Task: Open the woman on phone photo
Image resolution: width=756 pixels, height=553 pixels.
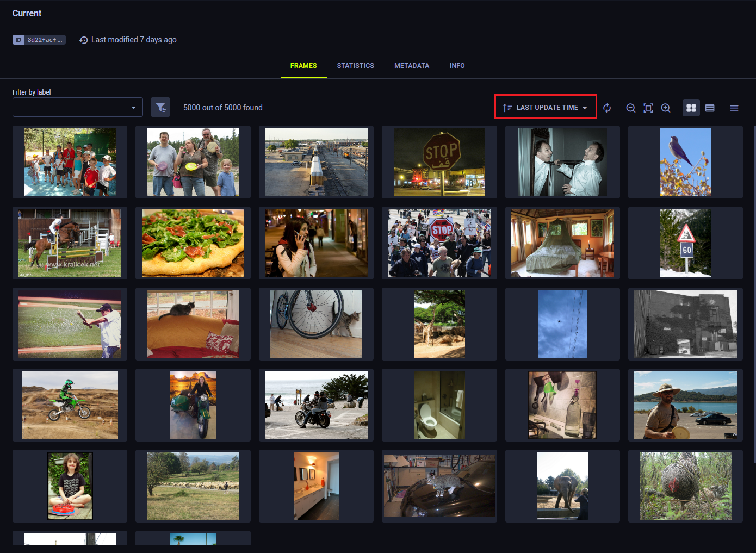Action: 316,243
